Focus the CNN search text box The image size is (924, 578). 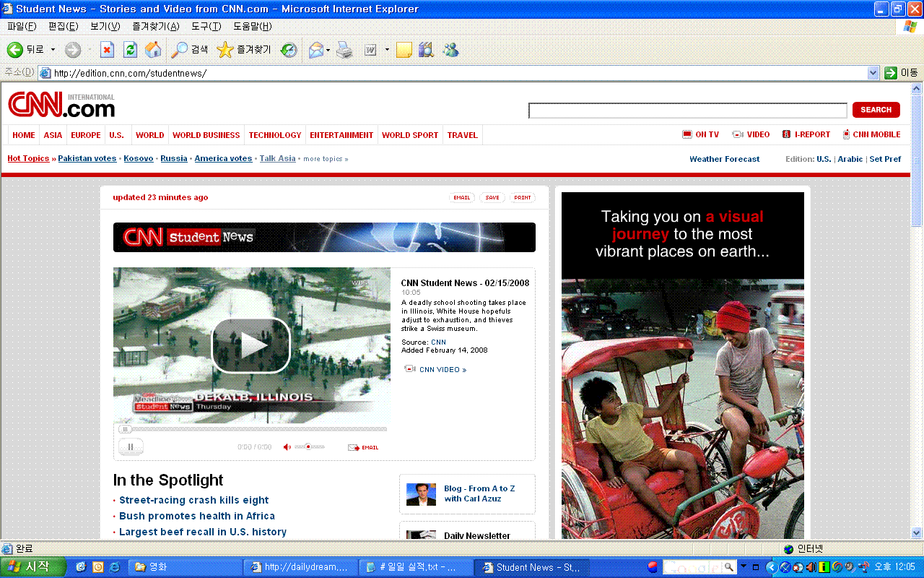click(687, 110)
